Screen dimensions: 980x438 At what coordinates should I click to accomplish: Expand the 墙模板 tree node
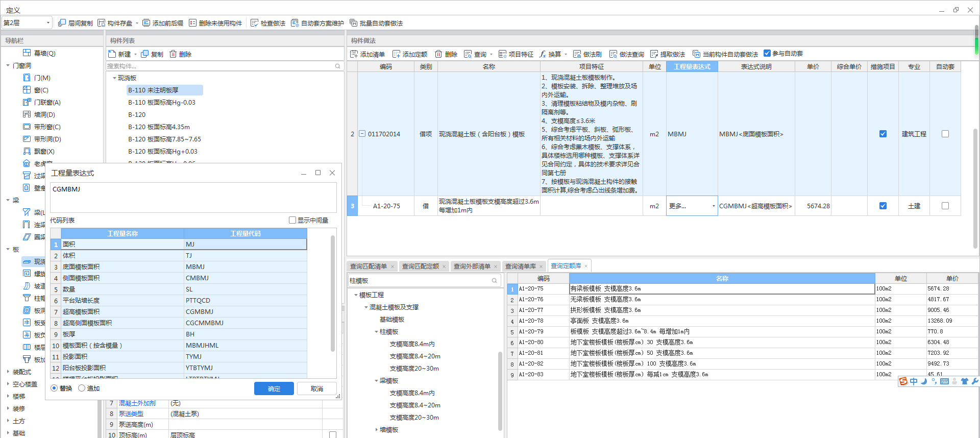(x=376, y=430)
